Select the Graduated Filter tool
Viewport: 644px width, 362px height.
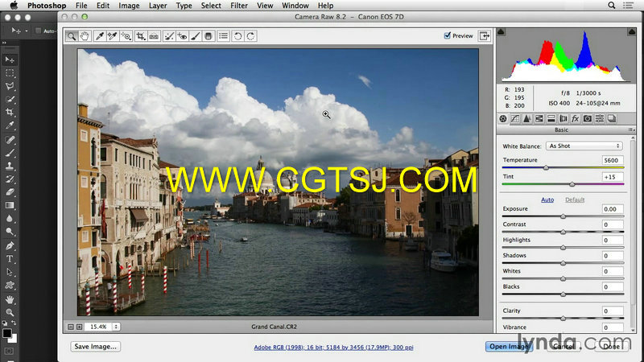(x=208, y=36)
